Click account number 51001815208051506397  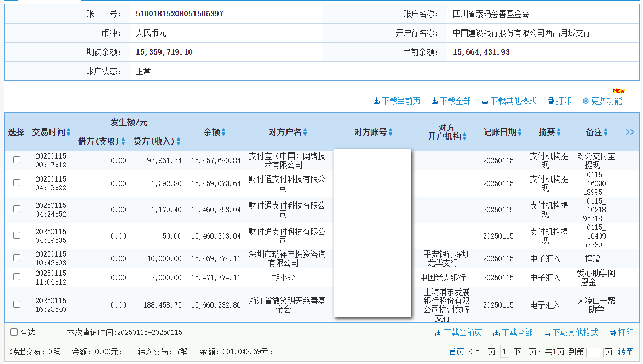click(x=180, y=14)
